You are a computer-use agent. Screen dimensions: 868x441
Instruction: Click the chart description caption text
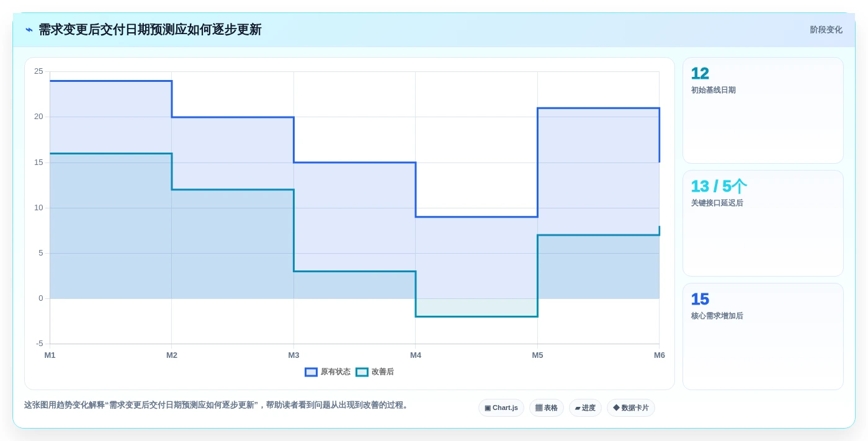[x=217, y=405]
